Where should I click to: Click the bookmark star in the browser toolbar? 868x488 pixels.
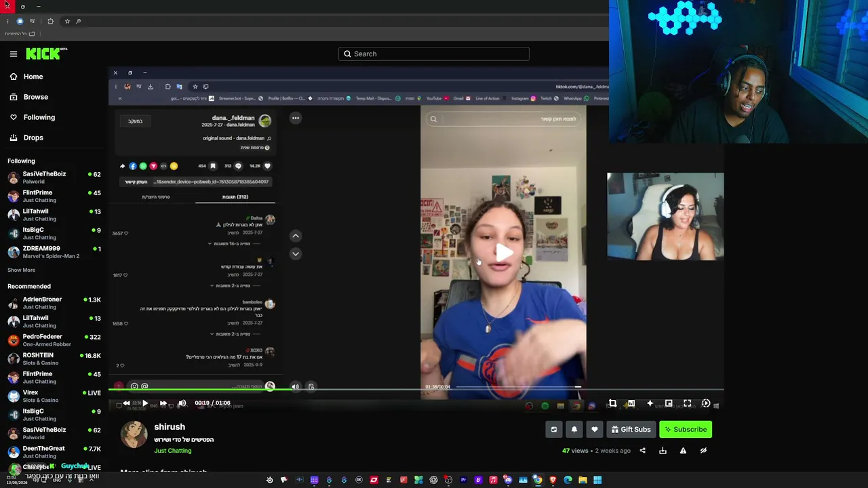point(67,21)
